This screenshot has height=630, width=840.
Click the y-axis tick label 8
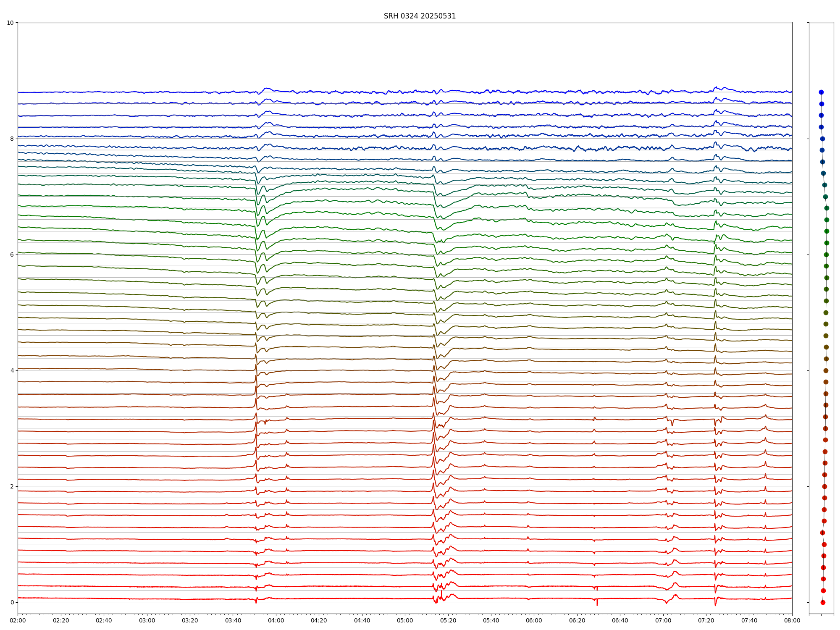(x=12, y=139)
